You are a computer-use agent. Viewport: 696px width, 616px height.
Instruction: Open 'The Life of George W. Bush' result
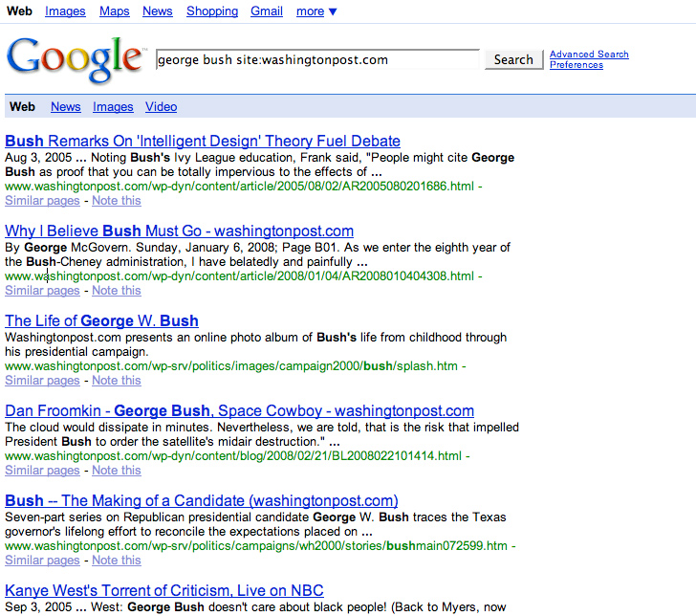[x=101, y=320]
